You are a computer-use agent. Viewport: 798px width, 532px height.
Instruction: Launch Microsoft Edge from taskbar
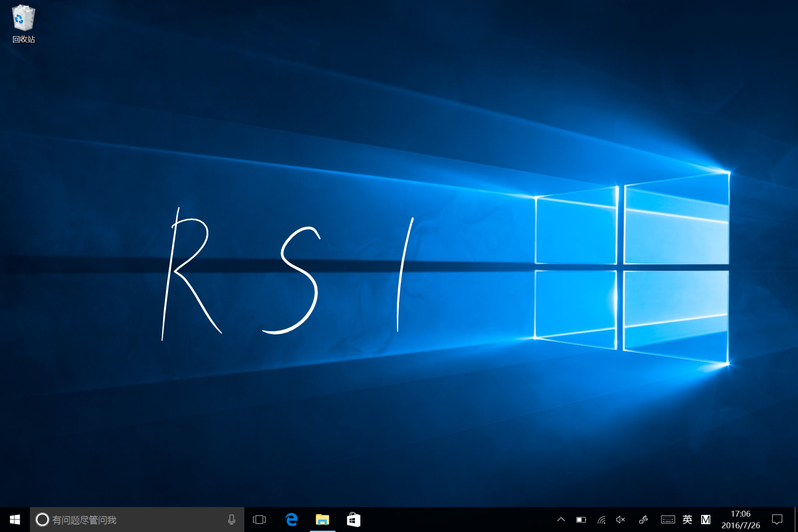coord(291,520)
